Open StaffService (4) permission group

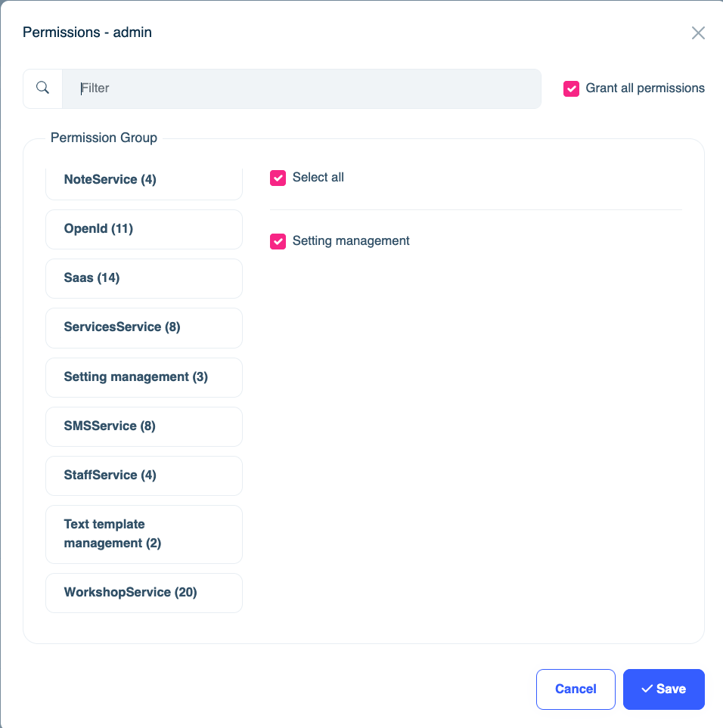click(x=144, y=476)
